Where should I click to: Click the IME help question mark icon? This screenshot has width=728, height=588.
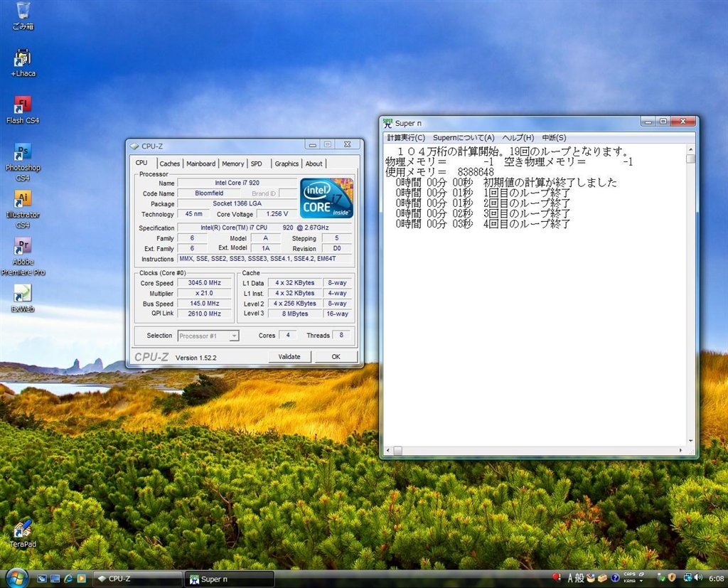coord(615,578)
